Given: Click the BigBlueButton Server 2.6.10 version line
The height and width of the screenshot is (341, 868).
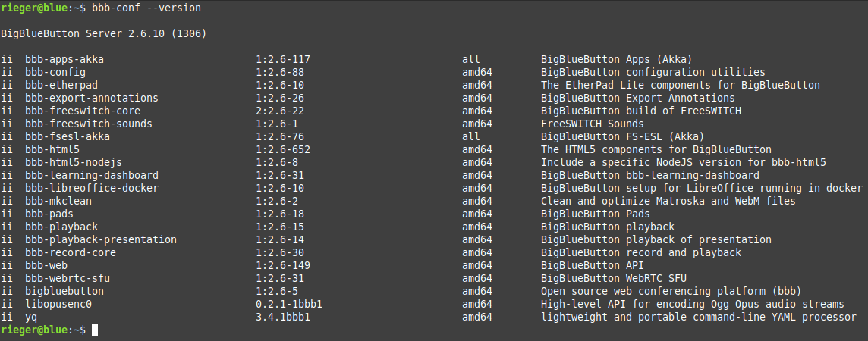Looking at the screenshot, I should (103, 33).
